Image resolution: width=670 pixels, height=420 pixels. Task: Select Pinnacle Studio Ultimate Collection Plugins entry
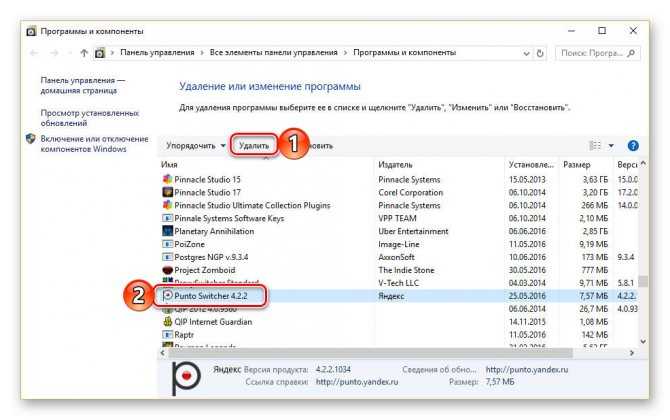point(252,205)
